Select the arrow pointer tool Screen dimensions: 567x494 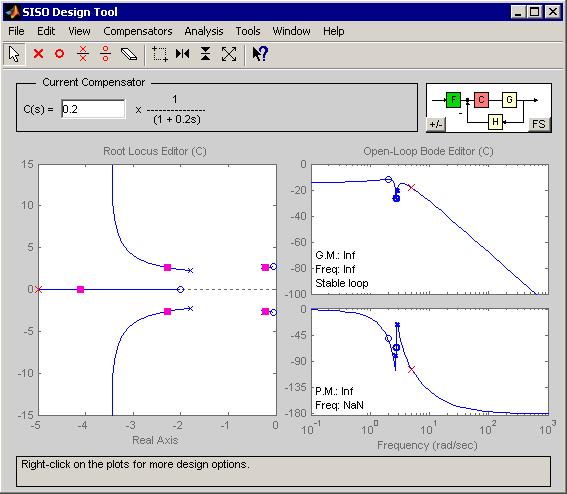pos(14,55)
